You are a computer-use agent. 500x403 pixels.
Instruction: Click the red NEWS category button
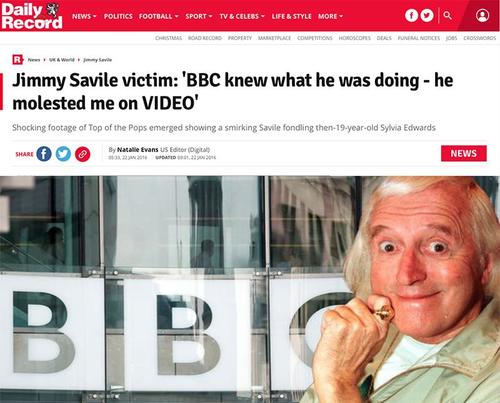[464, 153]
